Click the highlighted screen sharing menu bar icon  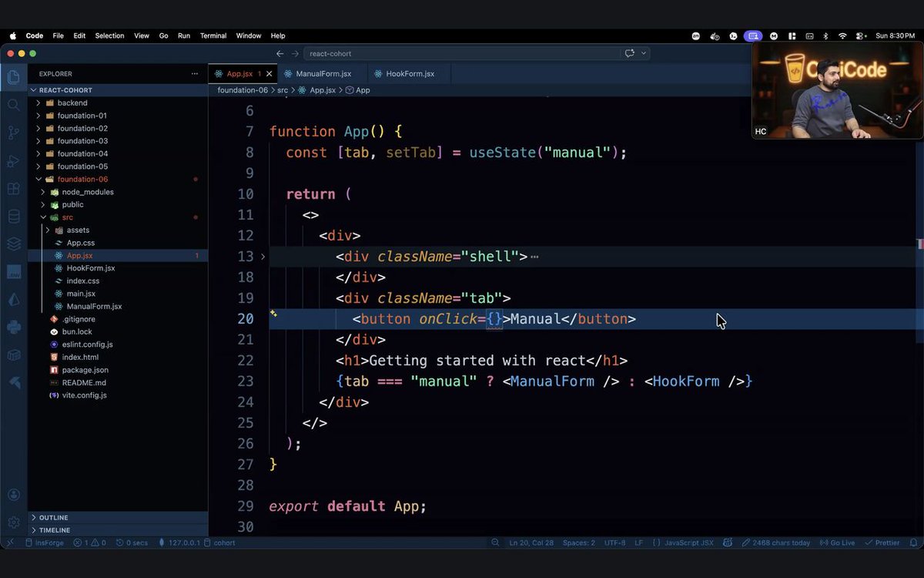click(x=753, y=35)
